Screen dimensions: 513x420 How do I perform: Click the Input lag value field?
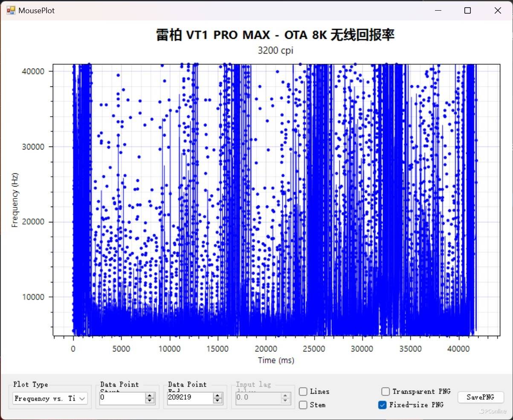(258, 398)
